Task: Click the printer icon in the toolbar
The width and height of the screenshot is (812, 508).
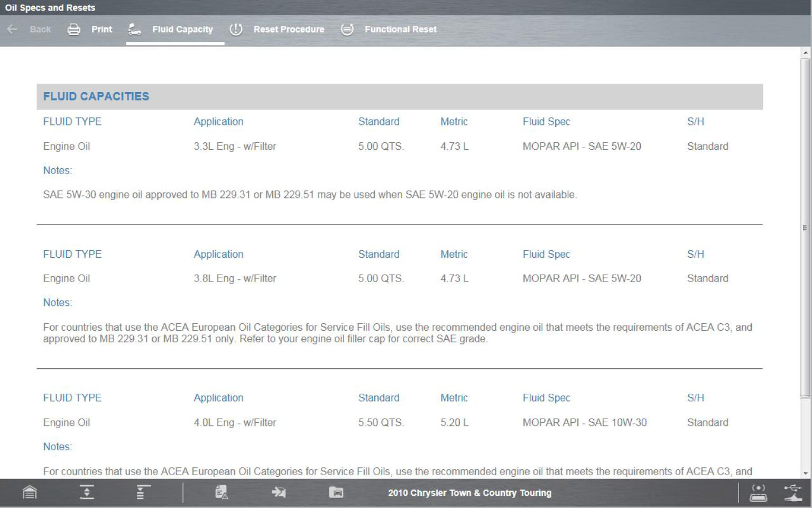Action: pos(74,30)
